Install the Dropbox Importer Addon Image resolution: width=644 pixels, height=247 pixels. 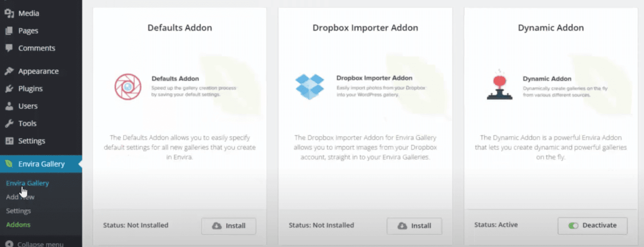coord(414,226)
